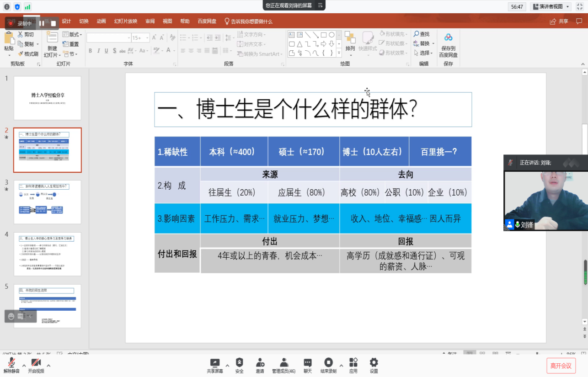The height and width of the screenshot is (377, 588).
Task: Turn on the video camera
Action: (36, 364)
